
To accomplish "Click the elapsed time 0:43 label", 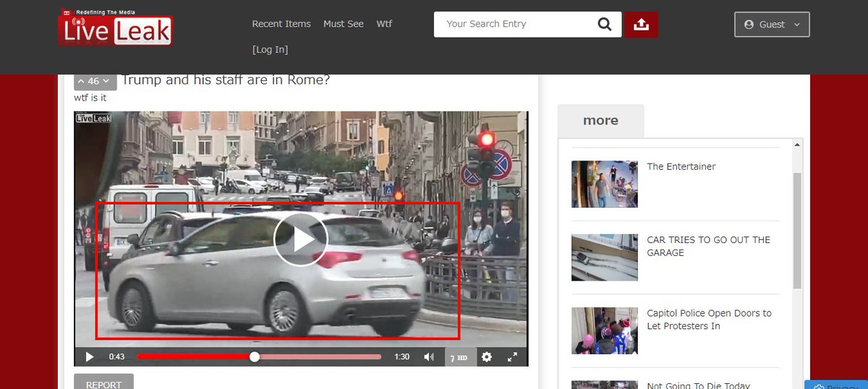I will point(117,356).
